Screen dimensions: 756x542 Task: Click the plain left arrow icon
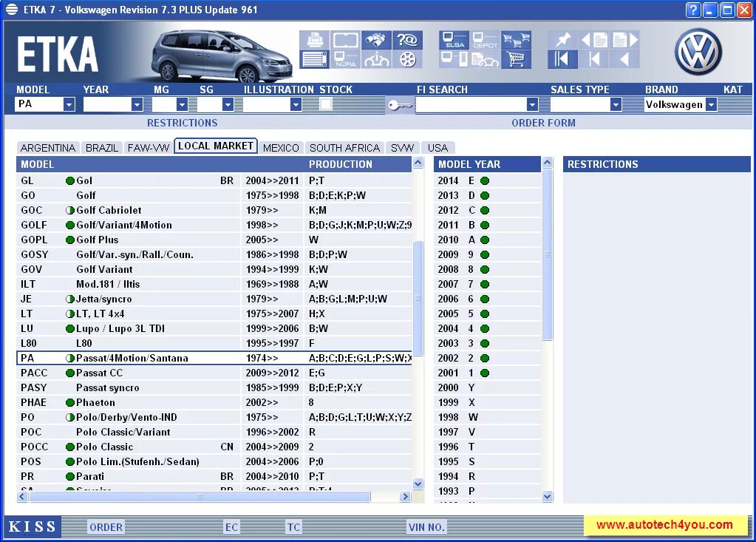click(x=625, y=59)
